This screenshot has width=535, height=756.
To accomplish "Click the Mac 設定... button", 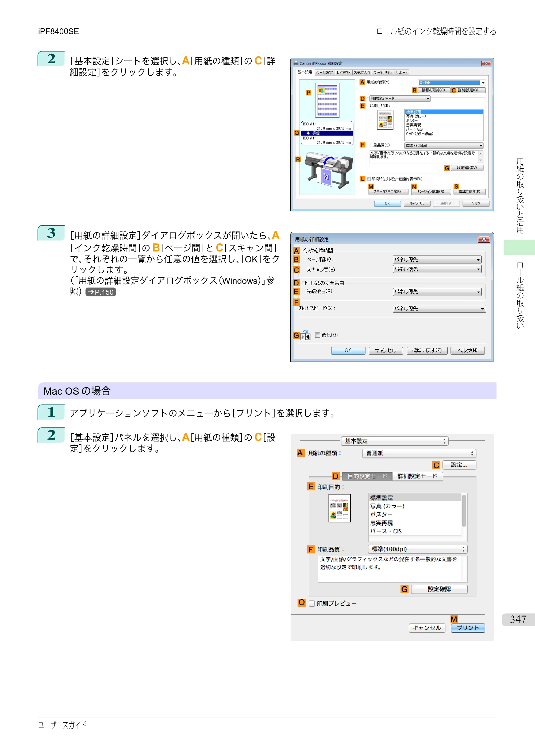I will click(x=459, y=465).
